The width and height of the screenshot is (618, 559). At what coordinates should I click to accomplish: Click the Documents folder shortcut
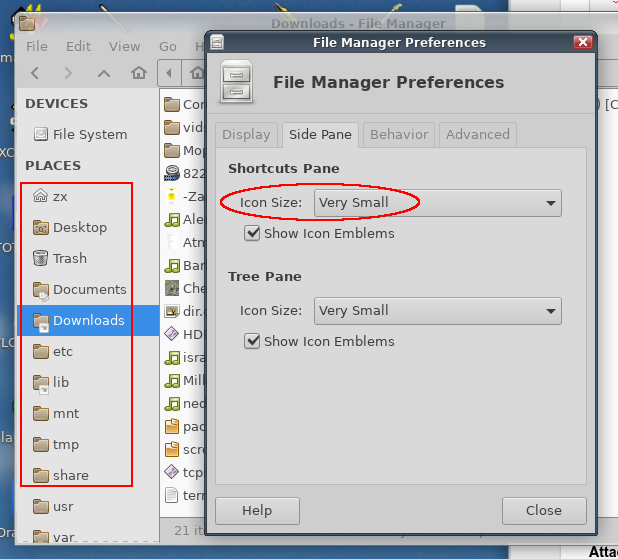coord(89,289)
